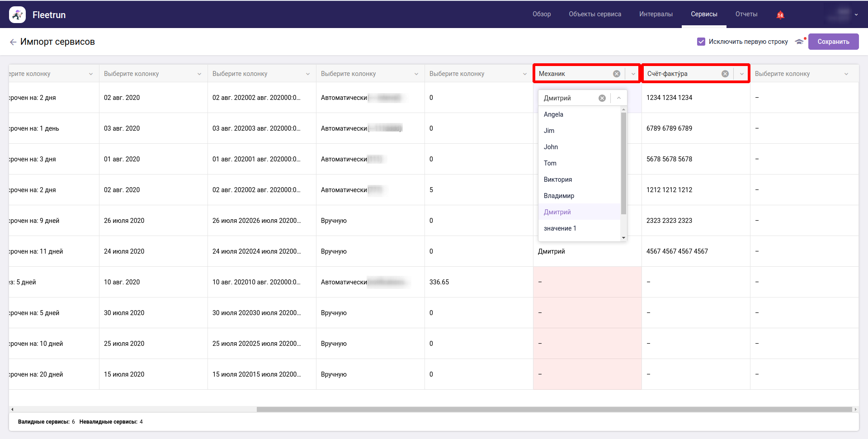The image size is (868, 439).
Task: Collapse the open mechanic cell dropdown chevron
Action: (618, 98)
